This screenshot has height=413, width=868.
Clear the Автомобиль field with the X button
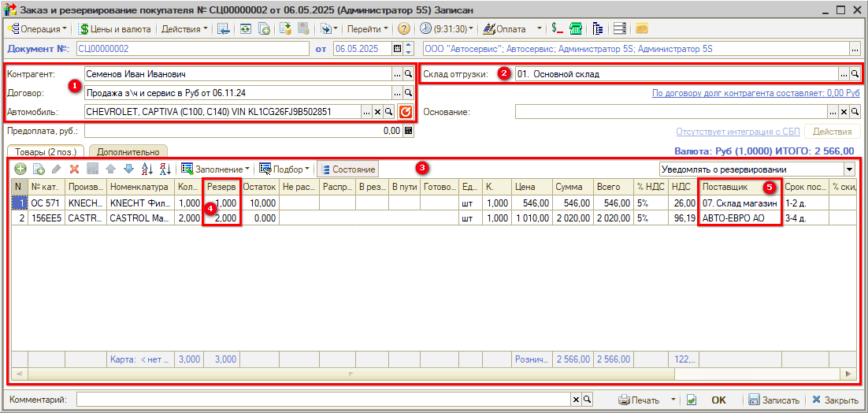(x=377, y=112)
